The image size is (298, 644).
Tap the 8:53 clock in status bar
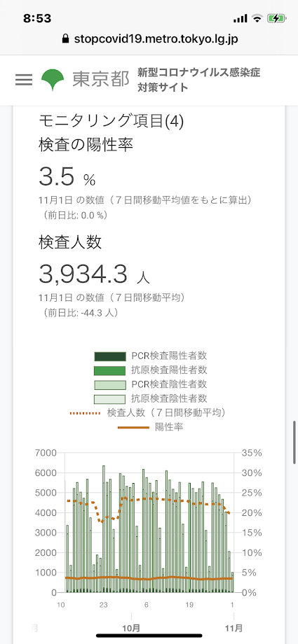37,18
